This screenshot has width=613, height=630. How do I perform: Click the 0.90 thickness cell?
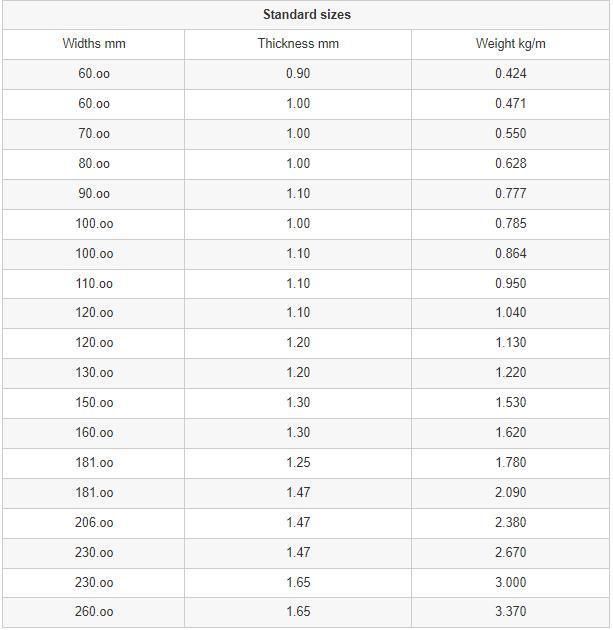(x=298, y=74)
